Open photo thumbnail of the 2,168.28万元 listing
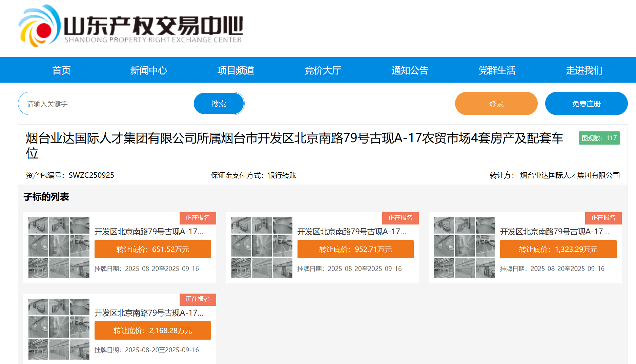The image size is (636, 364). point(59,329)
